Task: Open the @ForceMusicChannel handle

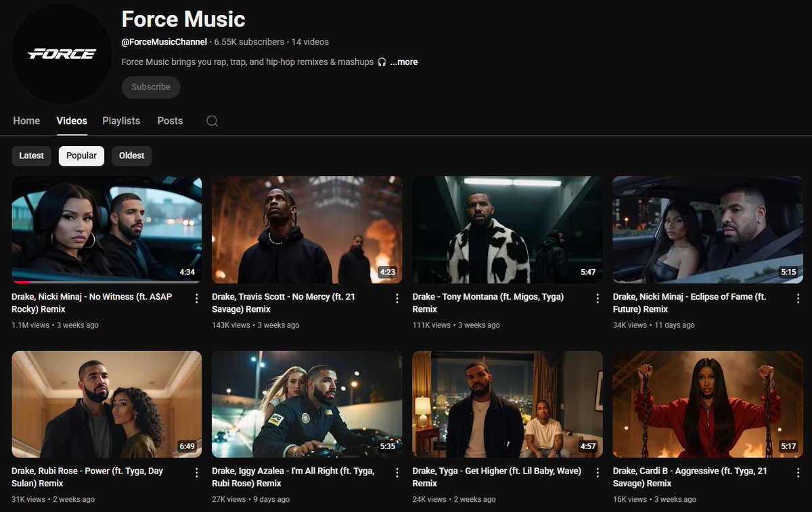Action: (164, 42)
